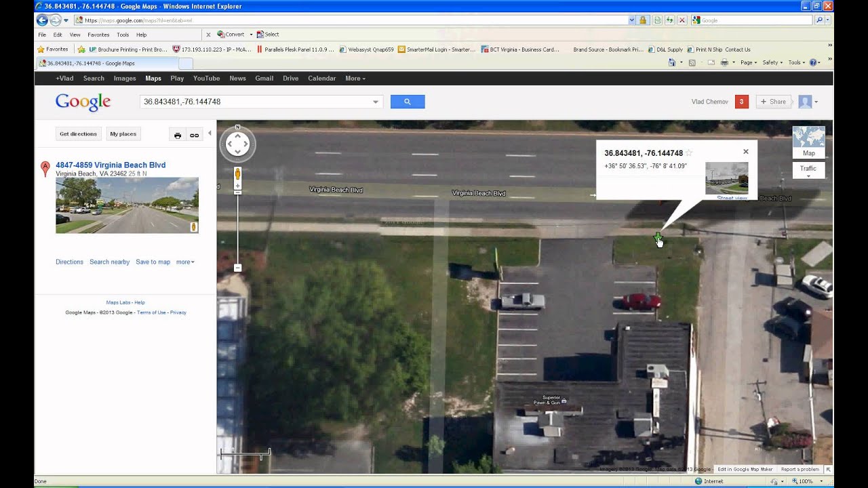Click the Superior Pawn & Gun map label
This screenshot has width=868, height=488.
point(547,400)
